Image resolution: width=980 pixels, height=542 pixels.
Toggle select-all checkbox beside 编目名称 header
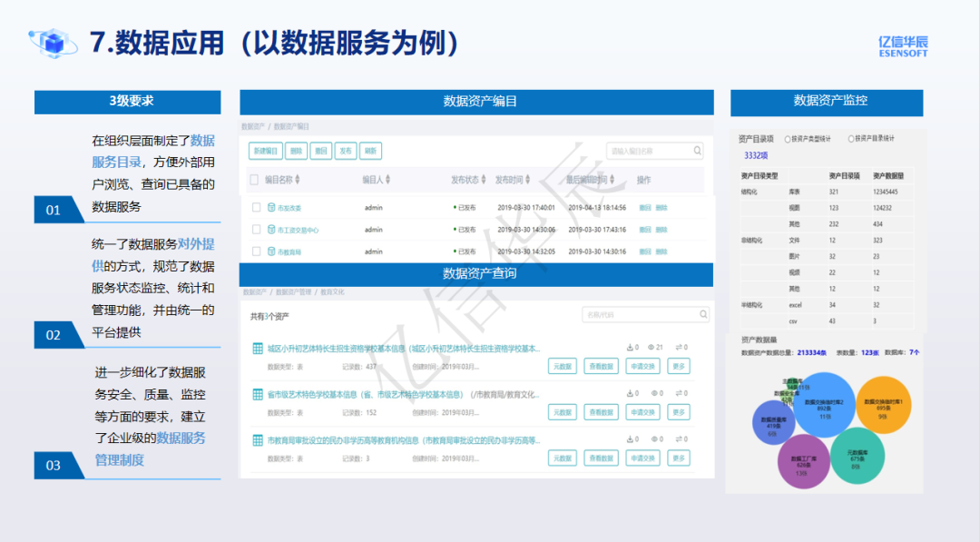tap(255, 180)
